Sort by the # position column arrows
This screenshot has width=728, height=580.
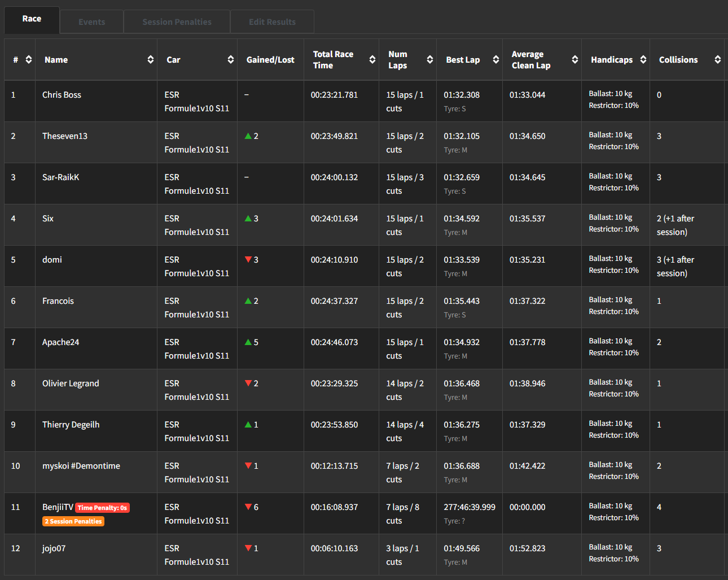coord(29,60)
